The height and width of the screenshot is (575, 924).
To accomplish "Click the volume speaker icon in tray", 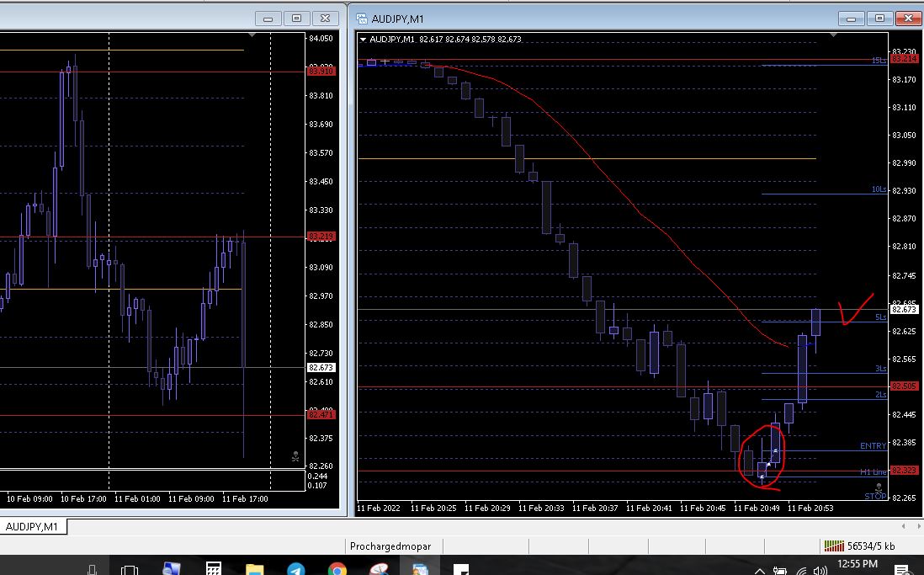I will [x=820, y=570].
